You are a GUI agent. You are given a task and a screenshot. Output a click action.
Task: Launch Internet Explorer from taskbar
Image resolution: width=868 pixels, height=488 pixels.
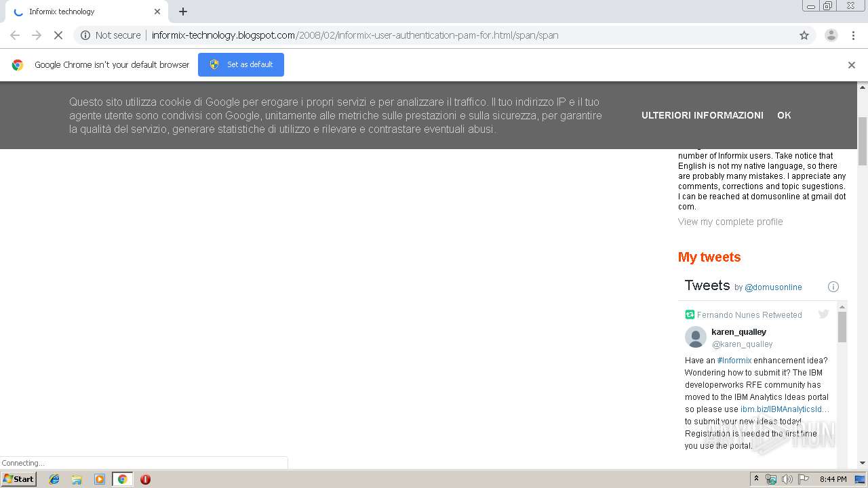click(x=54, y=479)
